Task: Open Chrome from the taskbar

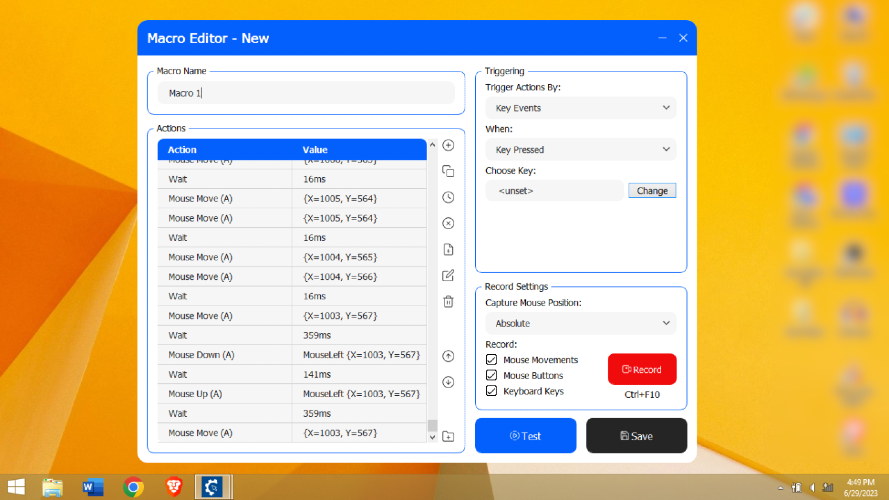Action: coord(133,487)
